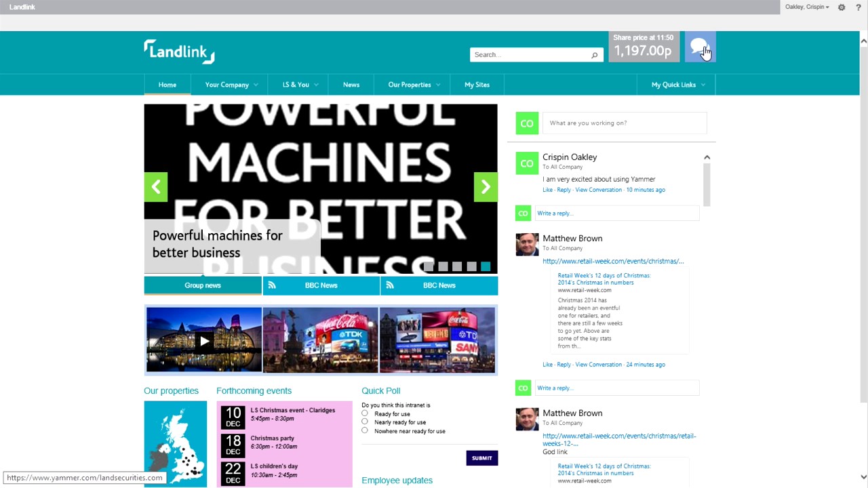Like Crispin Oakley's post
This screenshot has height=488, width=868.
(547, 190)
